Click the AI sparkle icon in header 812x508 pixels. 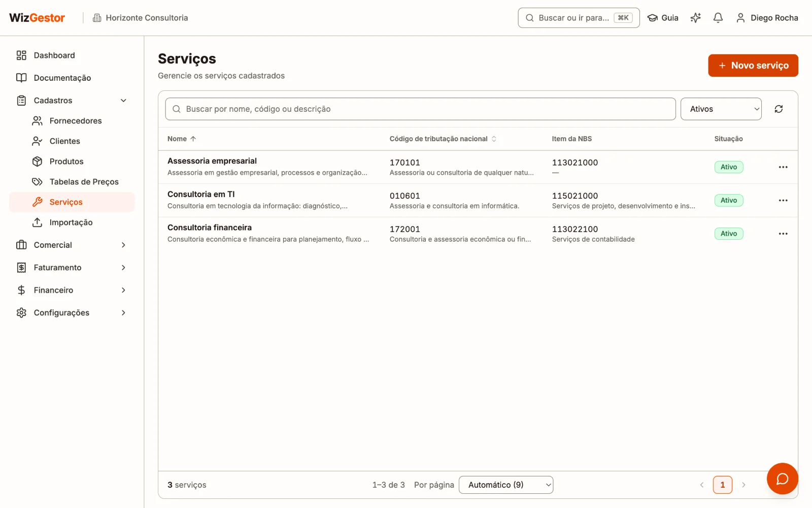click(695, 18)
